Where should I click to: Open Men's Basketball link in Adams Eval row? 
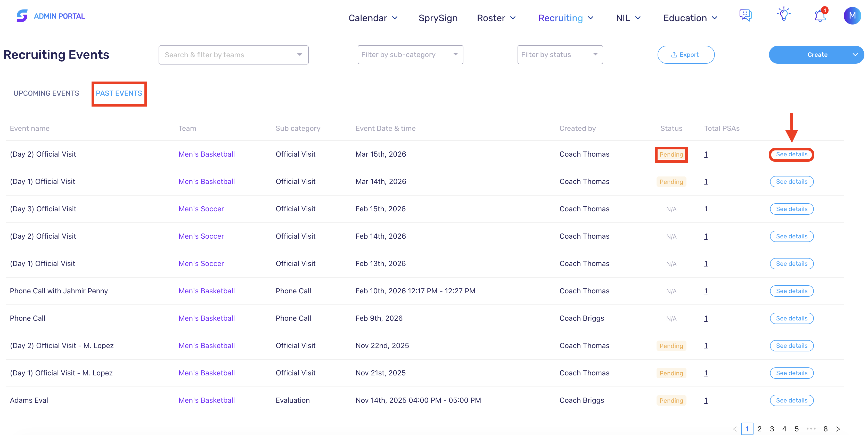tap(207, 400)
